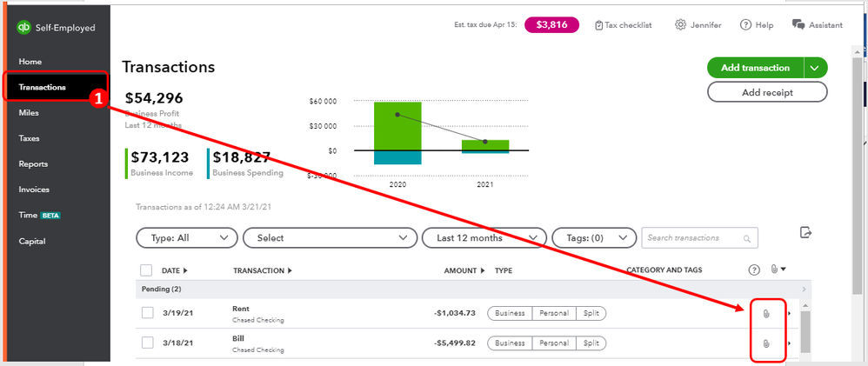Open attachment for the Bill transaction

766,343
